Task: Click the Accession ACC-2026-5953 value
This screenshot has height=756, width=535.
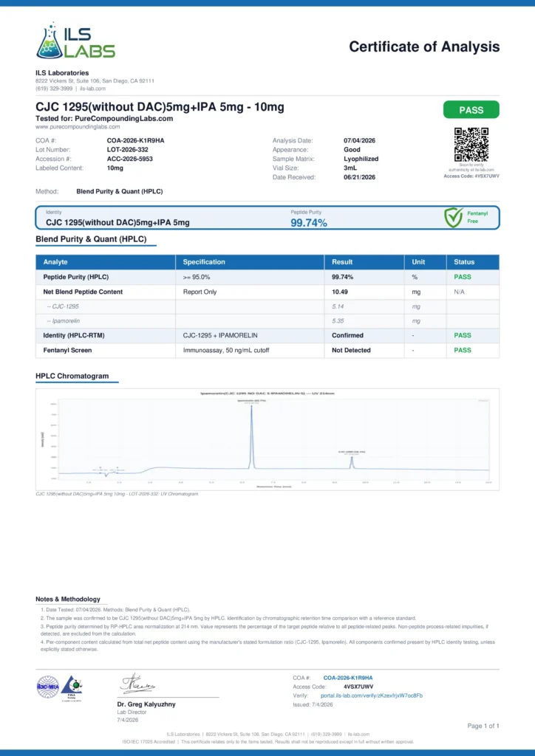Action: click(130, 159)
